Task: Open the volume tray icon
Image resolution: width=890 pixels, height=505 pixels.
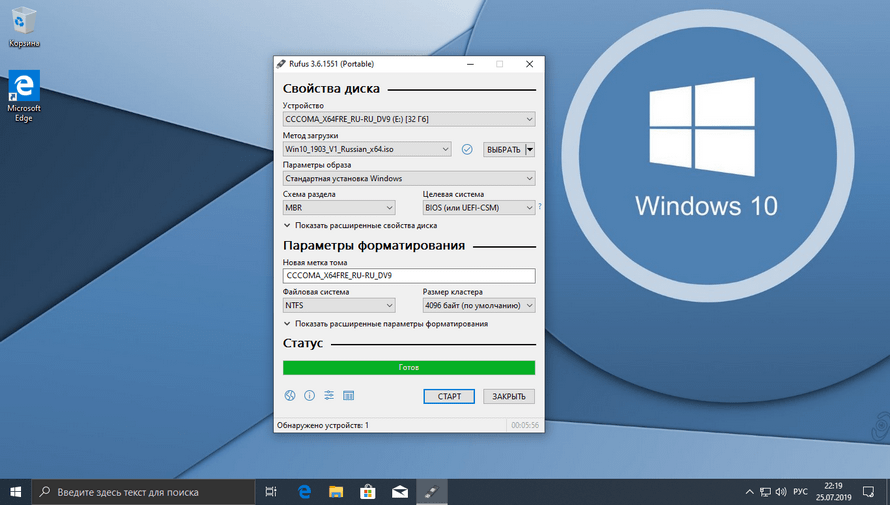Action: pos(781,492)
